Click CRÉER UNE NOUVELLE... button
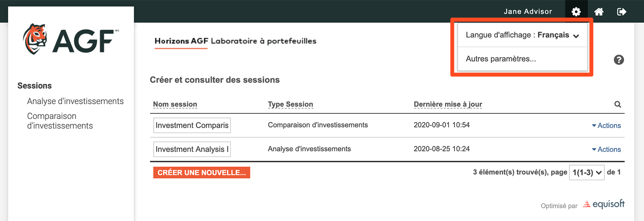This screenshot has height=221, width=644. tap(202, 172)
